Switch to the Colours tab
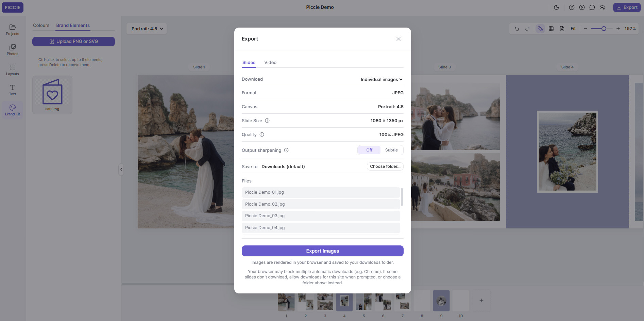Viewport: 644px width, 321px height. 41,25
